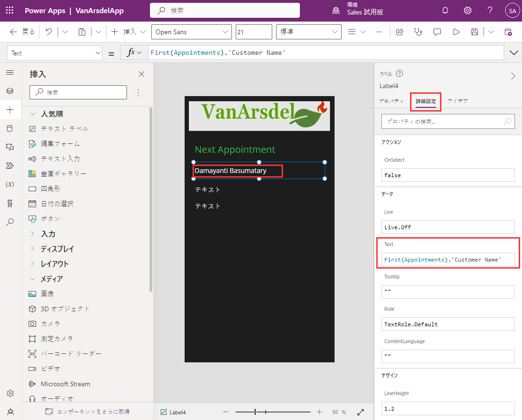
Task: Close the Insert pane
Action: point(142,74)
